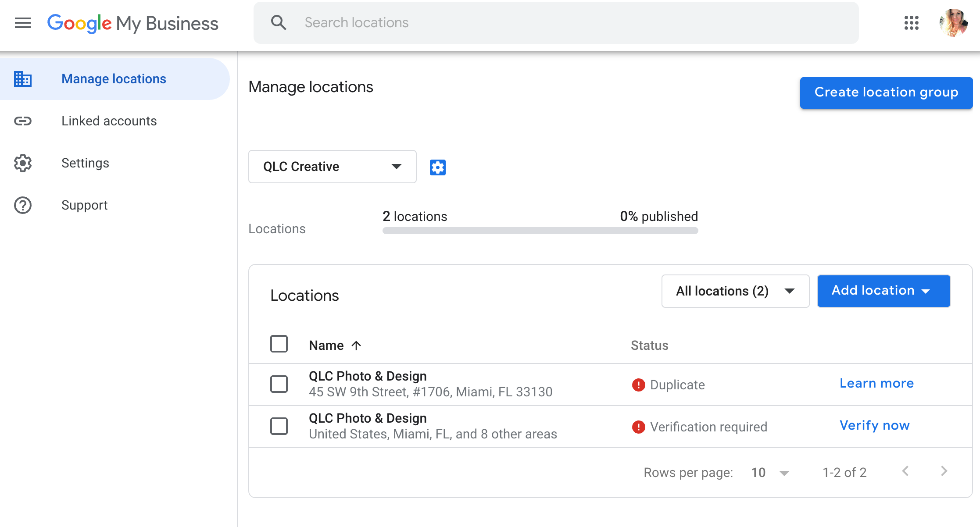The width and height of the screenshot is (980, 527).
Task: Click the Support question mark icon
Action: (x=23, y=205)
